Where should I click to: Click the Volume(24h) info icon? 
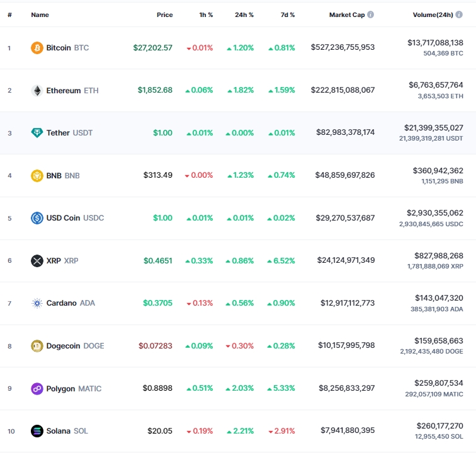(x=468, y=14)
